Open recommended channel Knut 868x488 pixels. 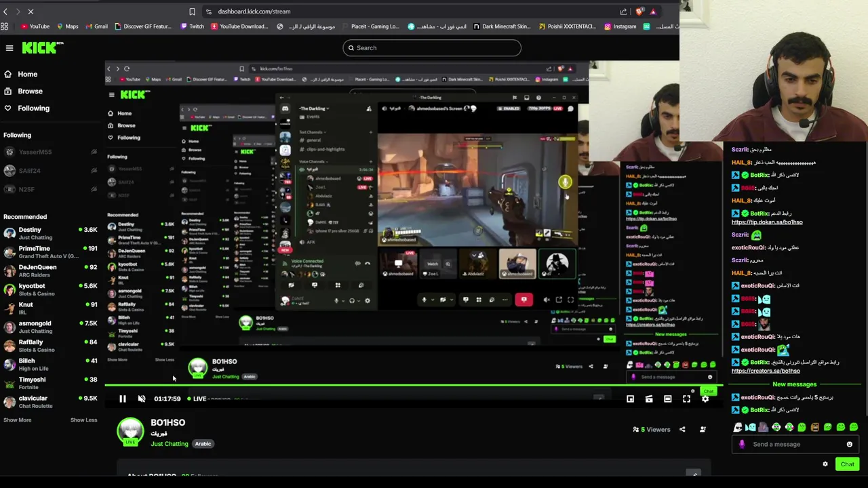coord(51,308)
